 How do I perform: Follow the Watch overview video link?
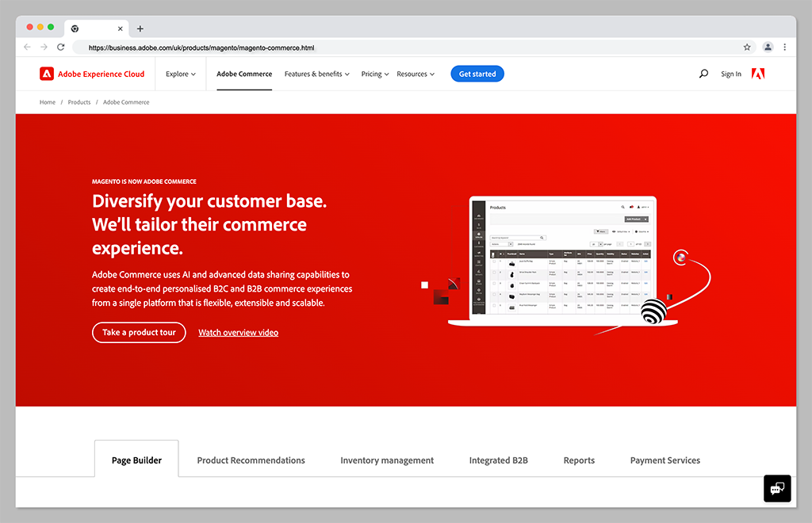click(238, 333)
